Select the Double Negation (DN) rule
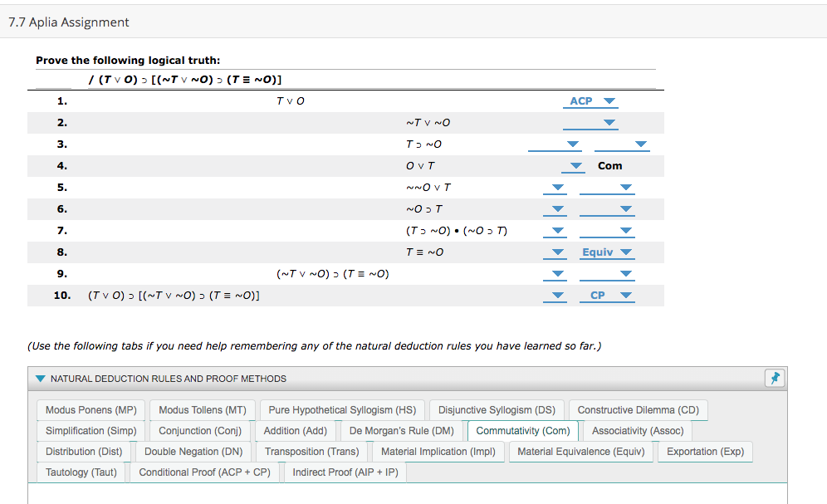Viewport: 827px width, 504px height. (x=193, y=451)
